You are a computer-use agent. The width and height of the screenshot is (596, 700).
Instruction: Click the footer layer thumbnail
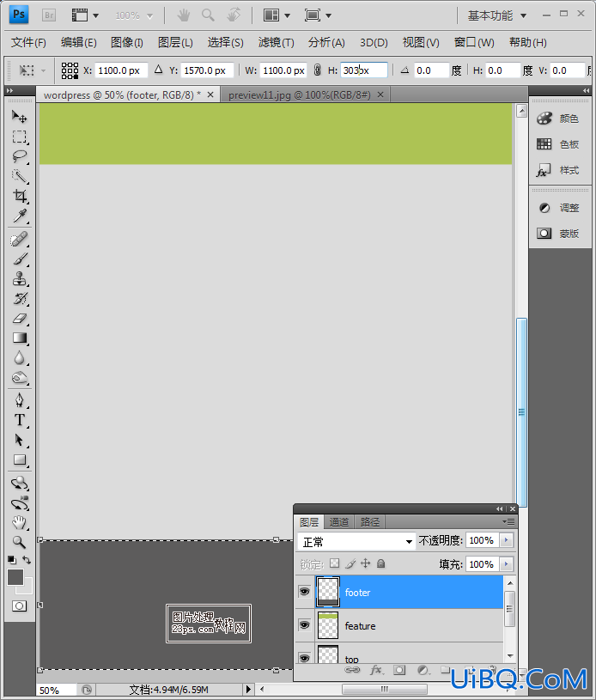pos(328,592)
